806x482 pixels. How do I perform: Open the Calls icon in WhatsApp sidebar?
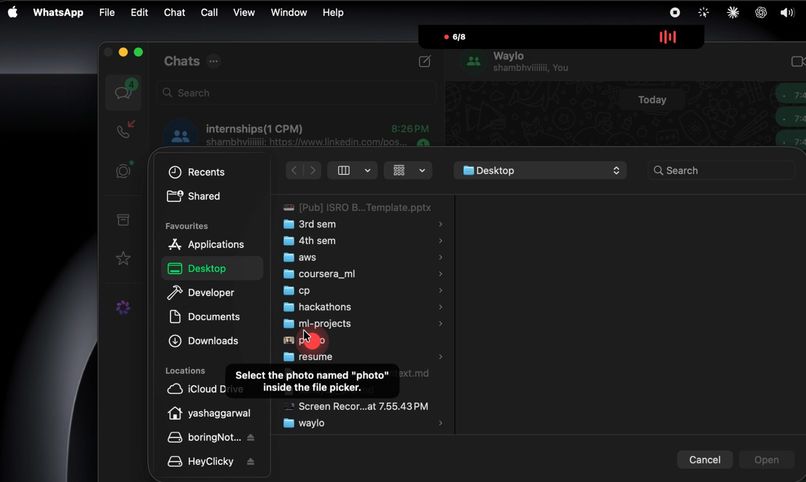124,131
